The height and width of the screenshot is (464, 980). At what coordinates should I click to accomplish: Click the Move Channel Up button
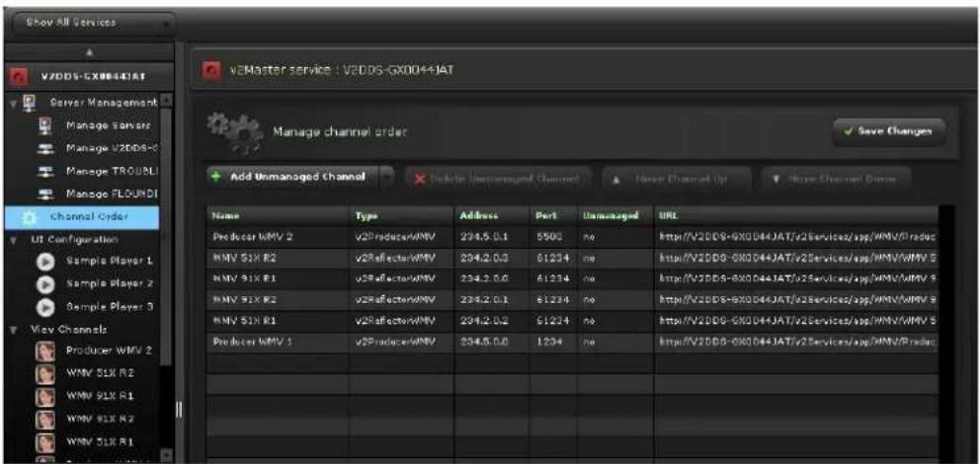click(x=677, y=179)
